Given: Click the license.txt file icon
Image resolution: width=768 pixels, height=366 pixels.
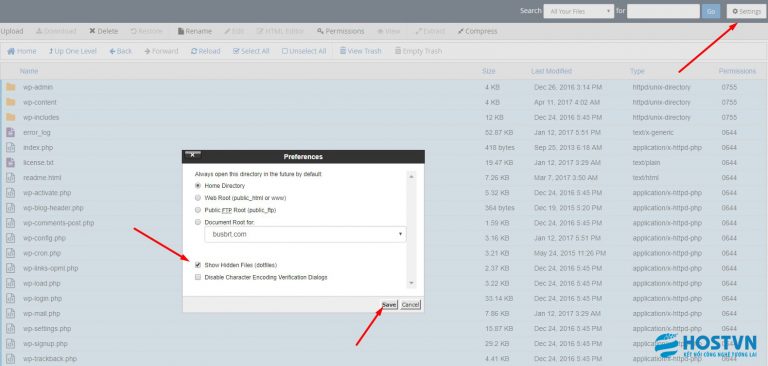Looking at the screenshot, I should pos(11,163).
